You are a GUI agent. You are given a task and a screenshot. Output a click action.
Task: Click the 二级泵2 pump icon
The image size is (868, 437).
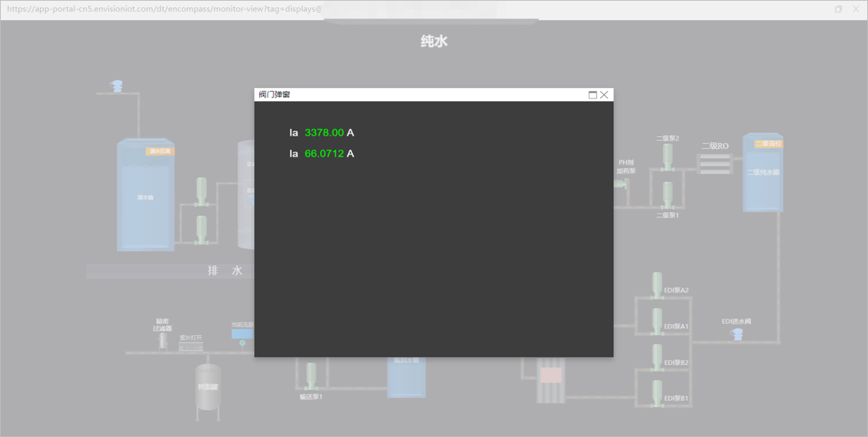point(668,157)
